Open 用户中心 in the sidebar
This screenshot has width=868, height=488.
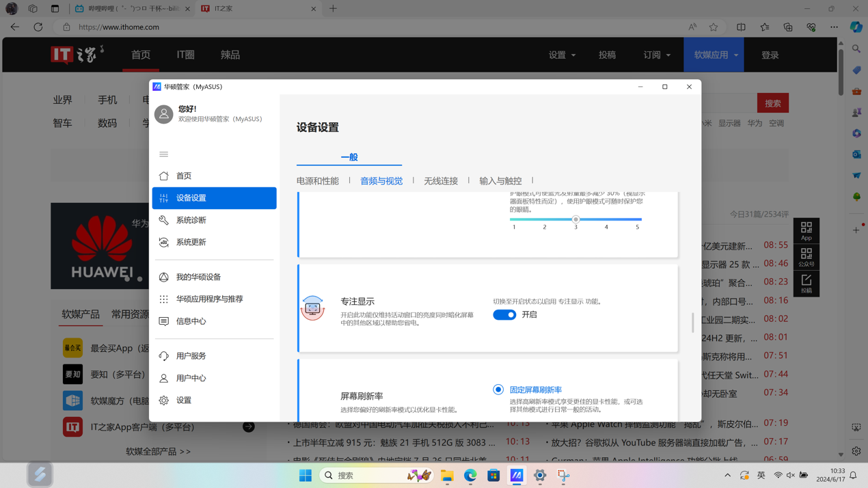(191, 378)
